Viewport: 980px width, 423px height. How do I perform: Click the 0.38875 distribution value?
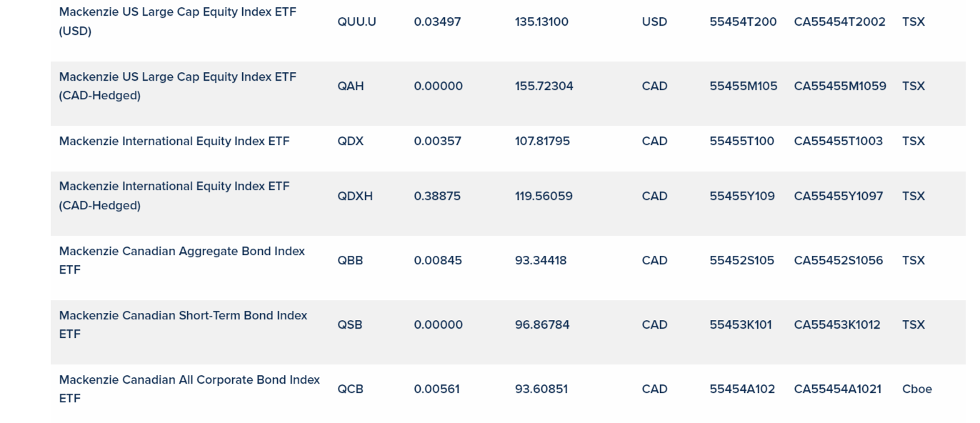coord(437,196)
